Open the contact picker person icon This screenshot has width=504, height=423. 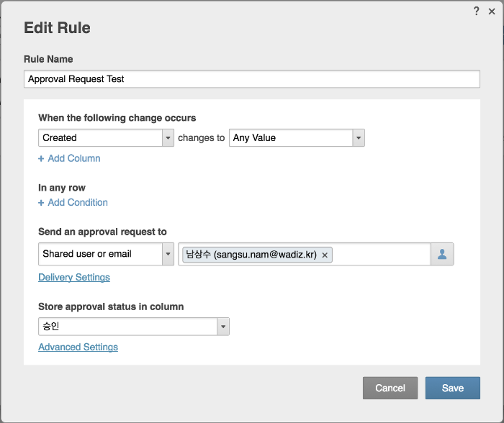tap(442, 255)
